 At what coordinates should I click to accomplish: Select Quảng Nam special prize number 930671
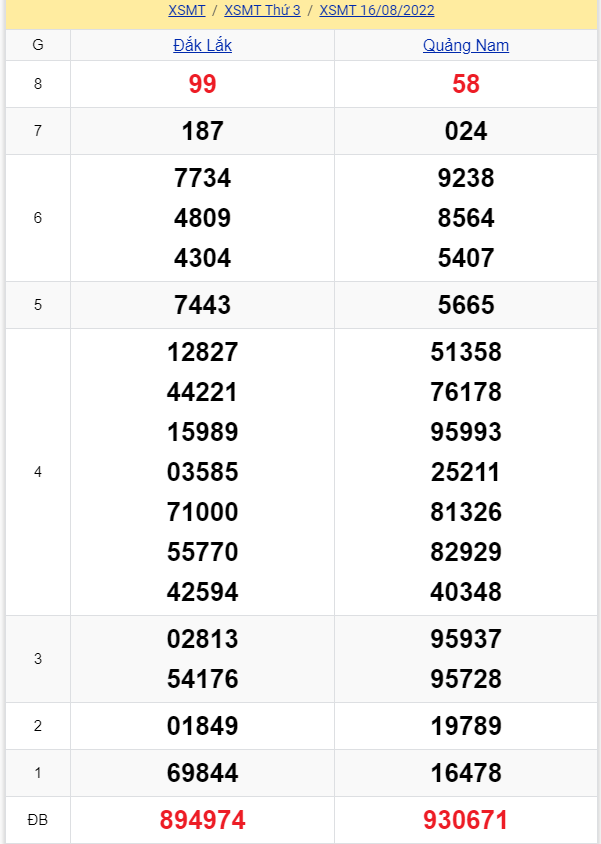click(466, 821)
